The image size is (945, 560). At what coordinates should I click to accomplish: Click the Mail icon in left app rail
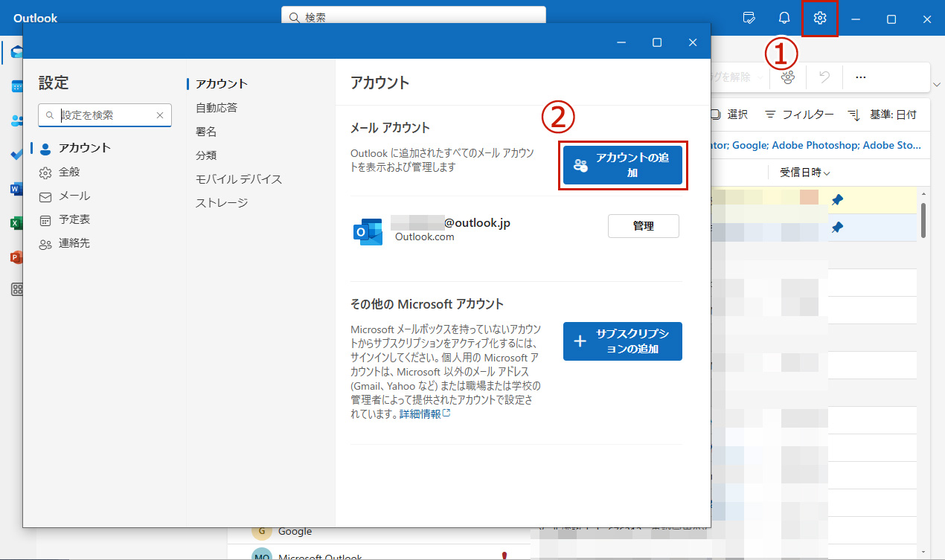click(16, 51)
